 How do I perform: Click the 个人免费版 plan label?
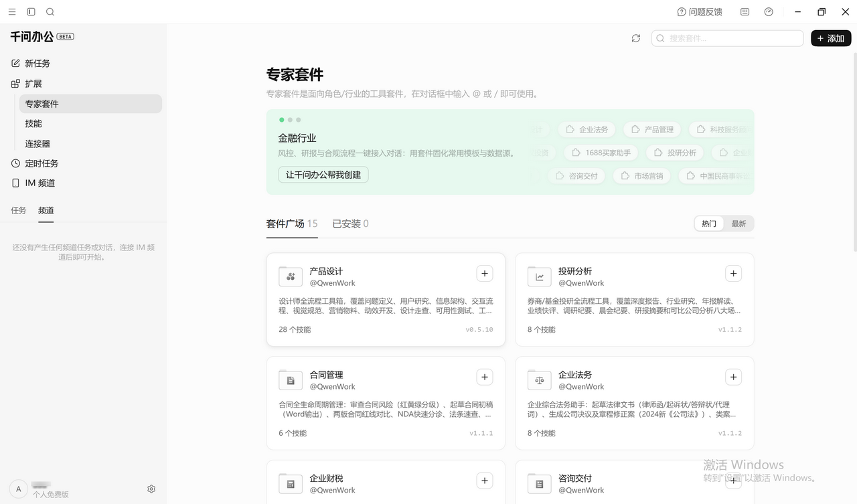click(51, 495)
